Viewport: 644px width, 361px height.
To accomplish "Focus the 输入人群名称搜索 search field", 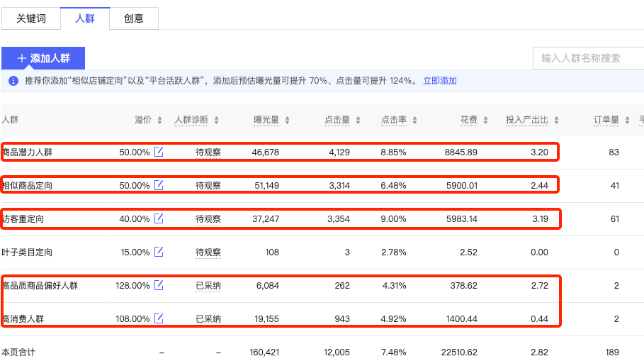I will [x=588, y=58].
